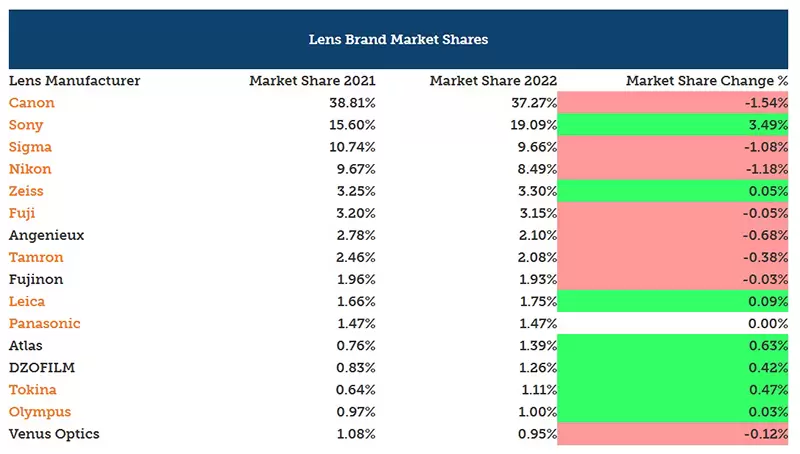The height and width of the screenshot is (454, 800).
Task: Click the Leica brand link
Action: coord(27,301)
